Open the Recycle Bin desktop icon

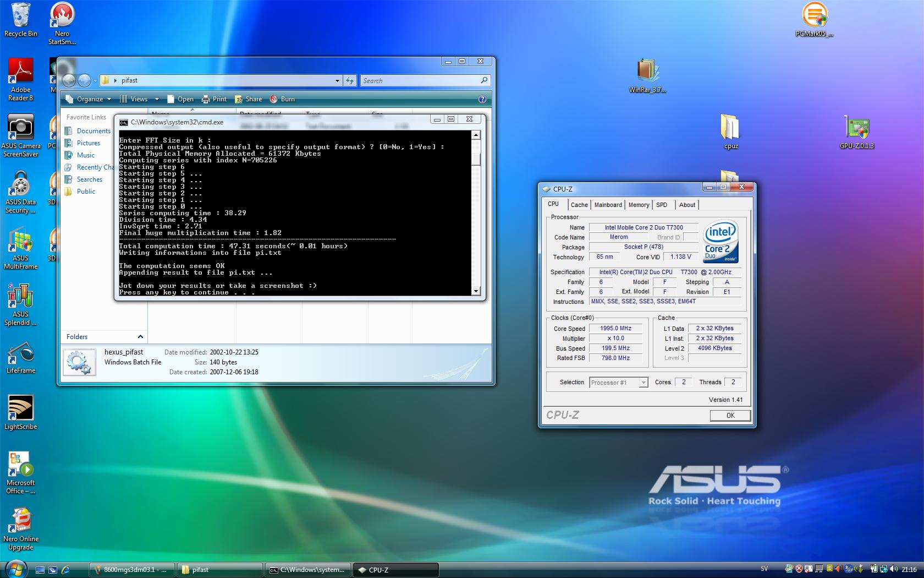click(20, 20)
